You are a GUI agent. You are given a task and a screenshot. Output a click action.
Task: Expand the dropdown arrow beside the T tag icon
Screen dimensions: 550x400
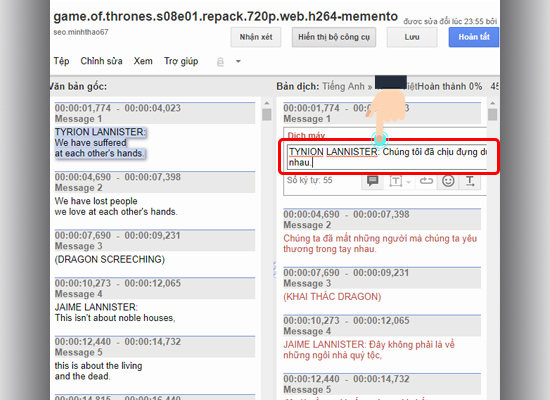tap(408, 182)
